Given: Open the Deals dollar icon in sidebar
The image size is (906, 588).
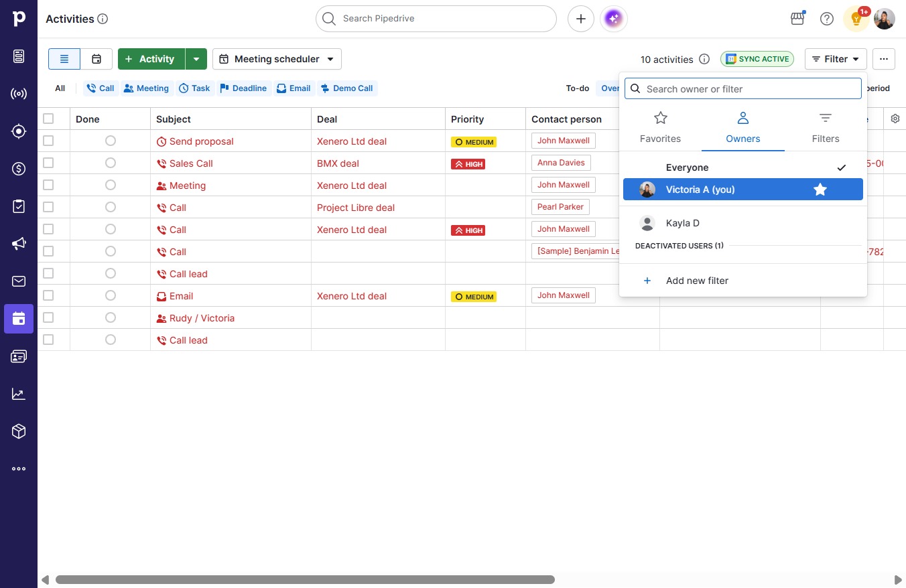Looking at the screenshot, I should [19, 169].
